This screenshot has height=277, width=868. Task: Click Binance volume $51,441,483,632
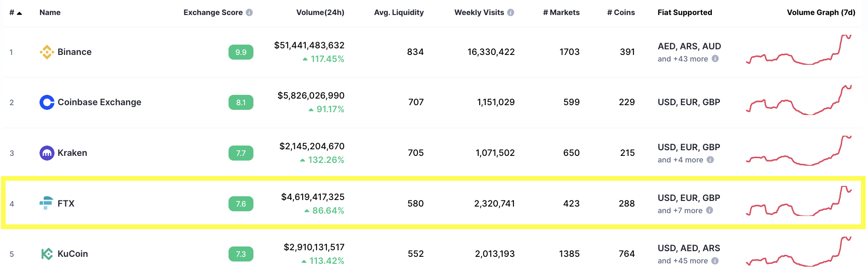pyautogui.click(x=309, y=46)
